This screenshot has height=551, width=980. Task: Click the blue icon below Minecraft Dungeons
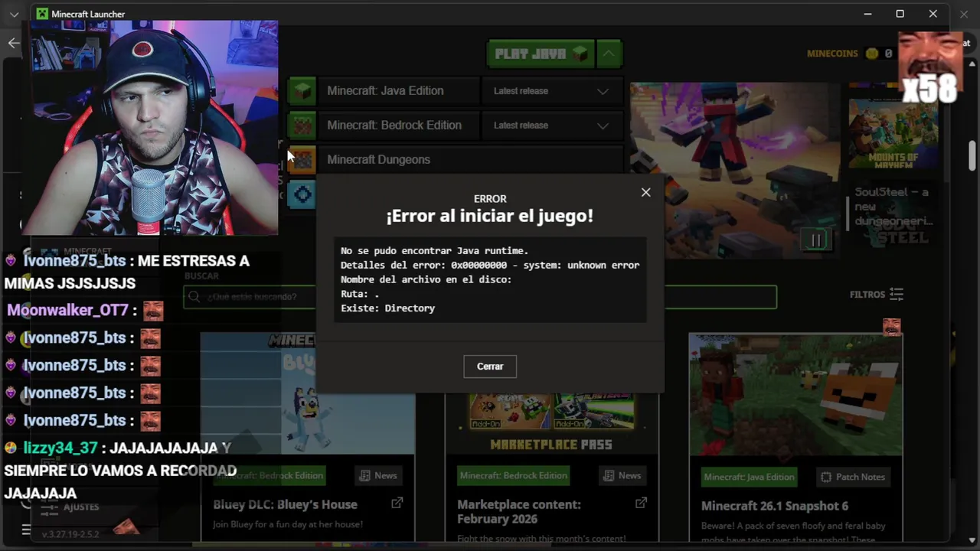pyautogui.click(x=302, y=194)
